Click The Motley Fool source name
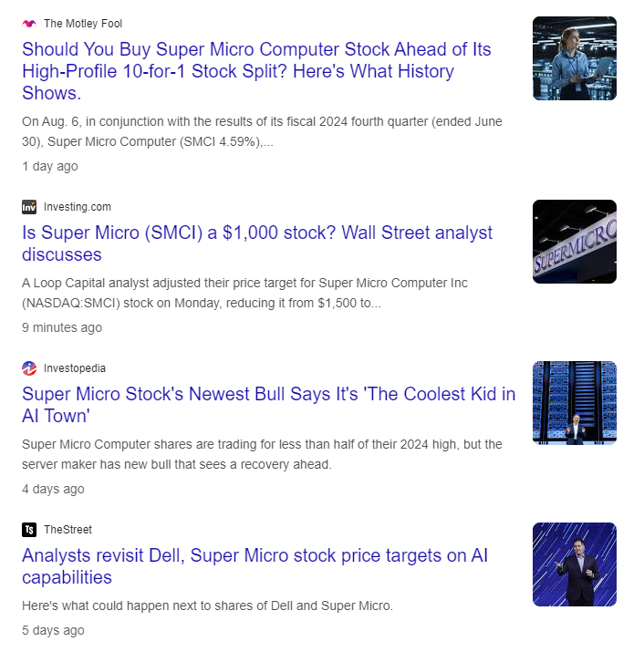 click(x=83, y=24)
